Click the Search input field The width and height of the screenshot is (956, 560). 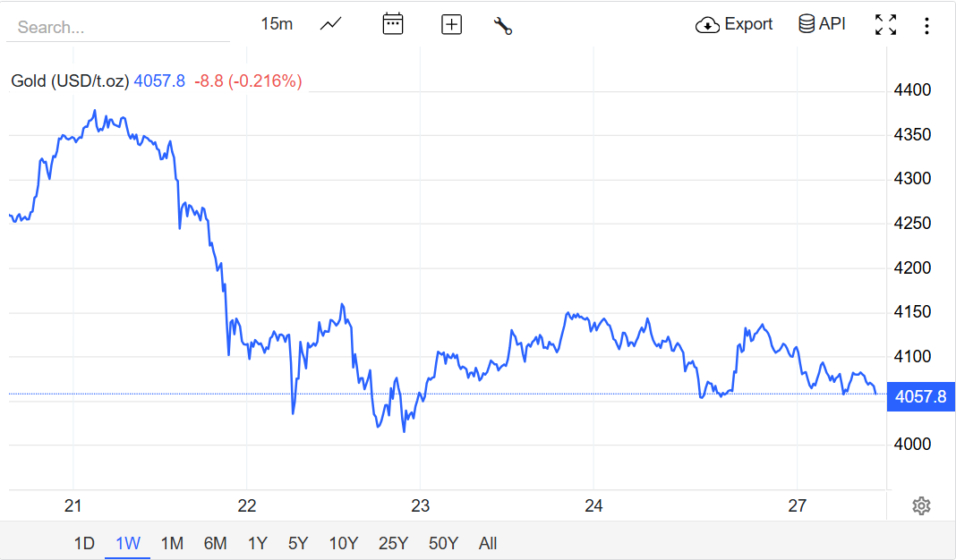(x=116, y=27)
